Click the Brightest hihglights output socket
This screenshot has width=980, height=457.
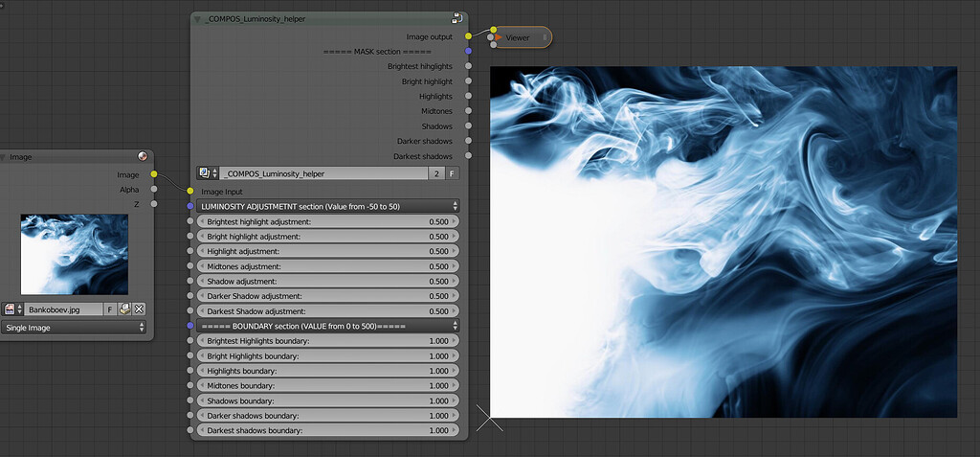(468, 66)
